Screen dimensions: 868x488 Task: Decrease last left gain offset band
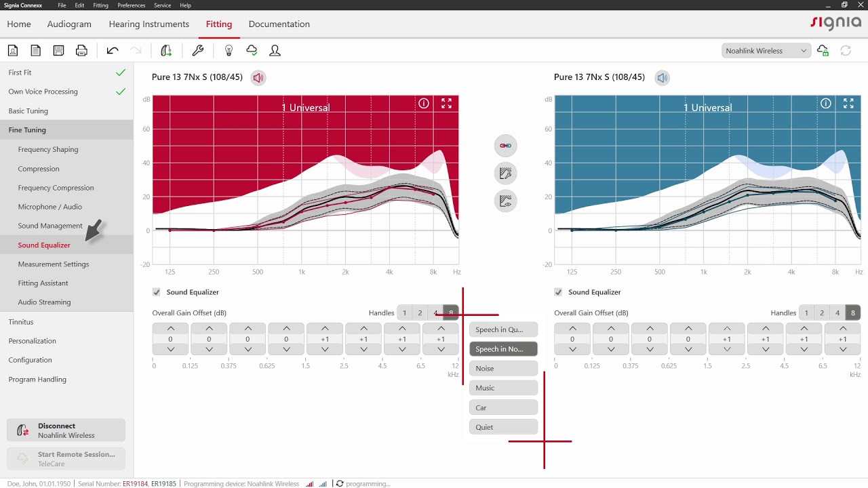pos(441,350)
